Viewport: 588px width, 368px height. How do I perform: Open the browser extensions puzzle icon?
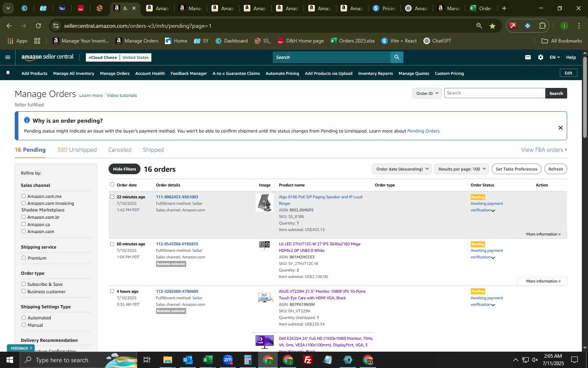pos(542,26)
